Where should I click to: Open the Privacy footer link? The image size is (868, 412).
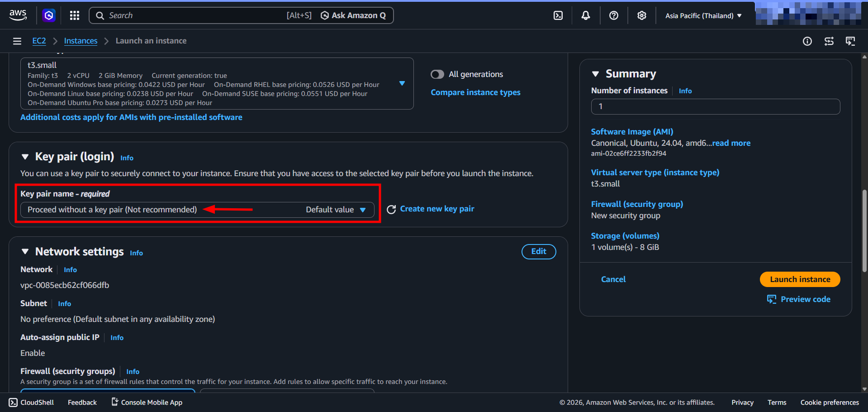click(x=742, y=402)
